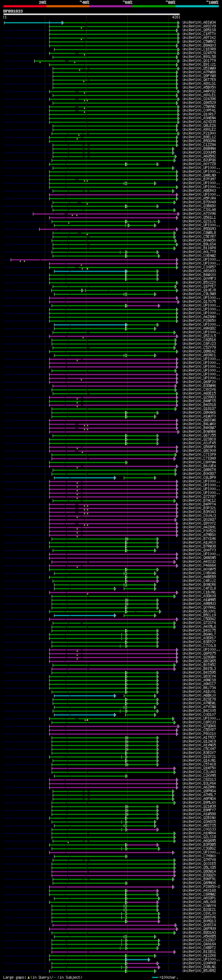Pick the UniRef100_P28650-2 hit label
The width and height of the screenshot is (222, 980).
(x=201, y=886)
